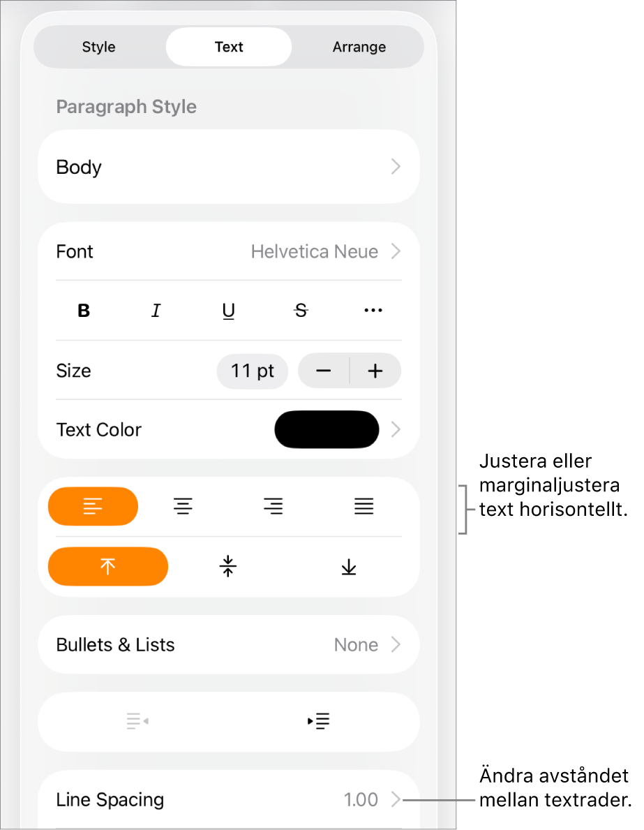Expand Bullets & Lists options
The height and width of the screenshot is (830, 644).
[228, 645]
